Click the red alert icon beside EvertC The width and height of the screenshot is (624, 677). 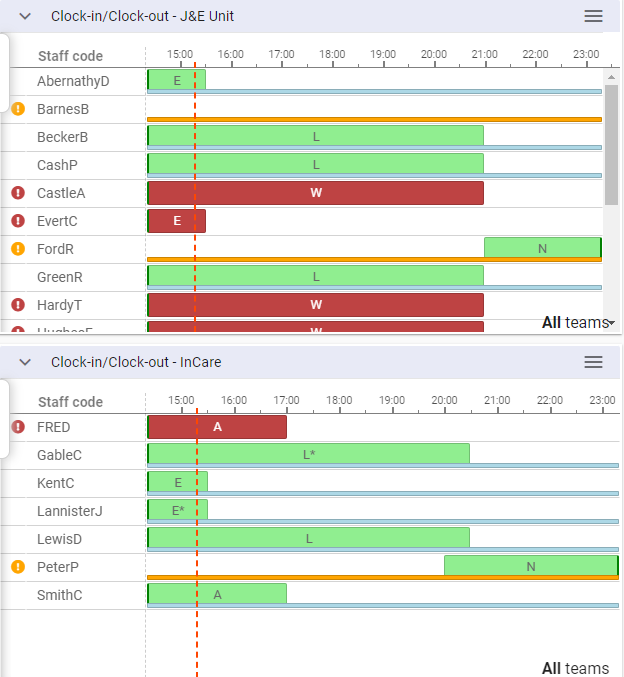(x=18, y=221)
